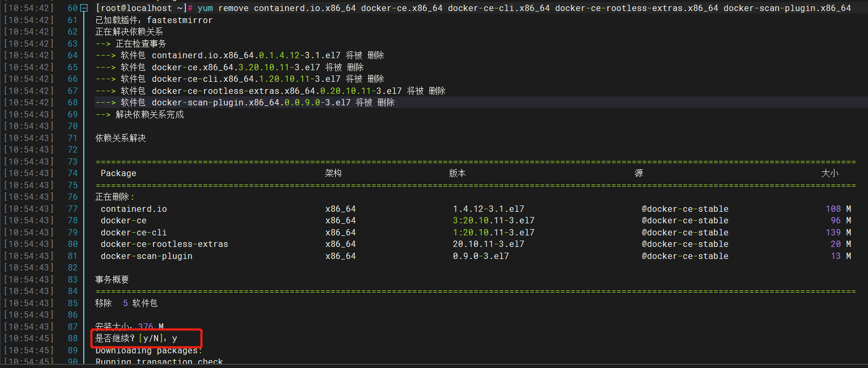Click version '3:20.10.11-3.el7' in the table

[493, 220]
